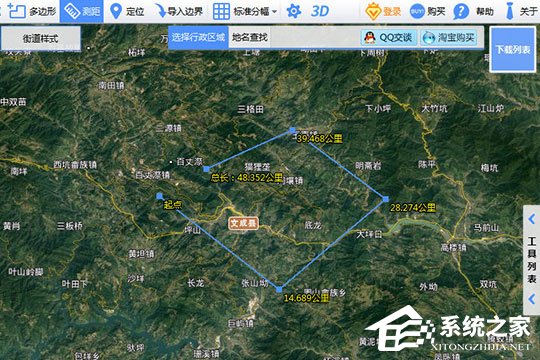Click the 大坪臼 map label
Viewport: 540px width, 360px height.
(x=369, y=235)
